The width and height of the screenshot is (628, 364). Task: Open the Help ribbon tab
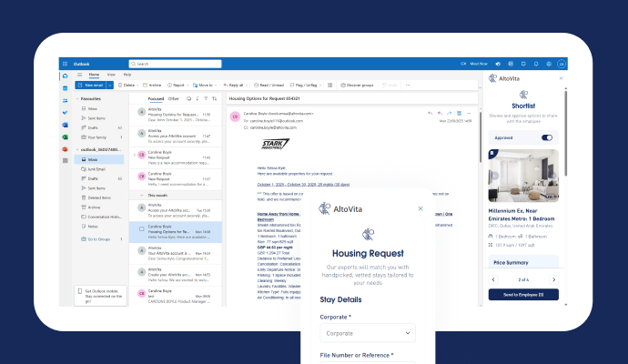[x=127, y=75]
